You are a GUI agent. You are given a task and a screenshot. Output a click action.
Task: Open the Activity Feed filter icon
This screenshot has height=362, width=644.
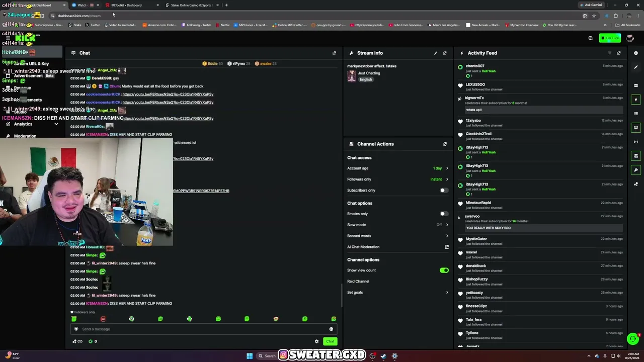click(610, 53)
